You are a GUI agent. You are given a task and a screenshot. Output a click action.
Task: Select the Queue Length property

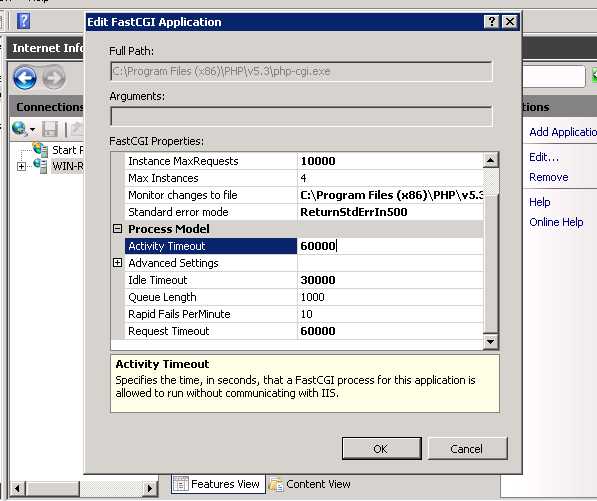point(211,297)
